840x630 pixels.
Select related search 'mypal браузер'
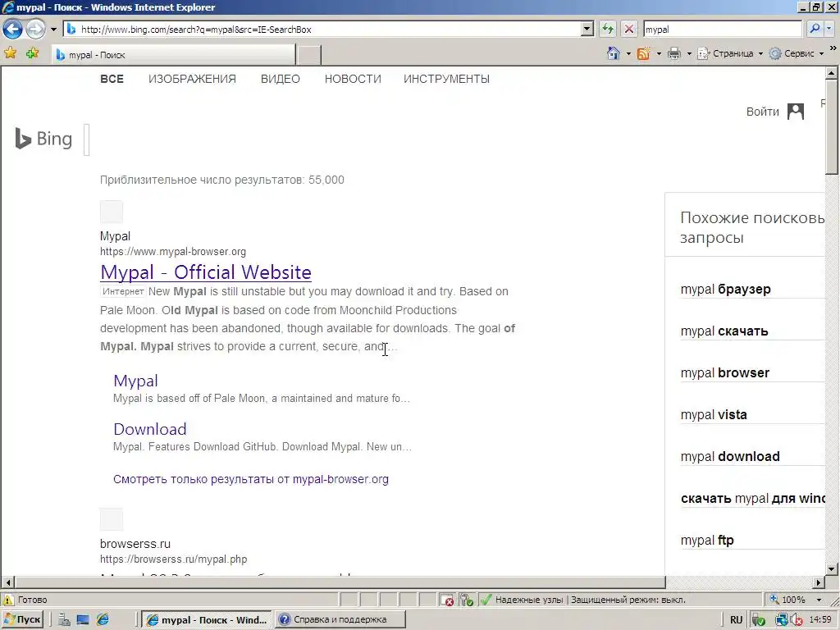[725, 290]
